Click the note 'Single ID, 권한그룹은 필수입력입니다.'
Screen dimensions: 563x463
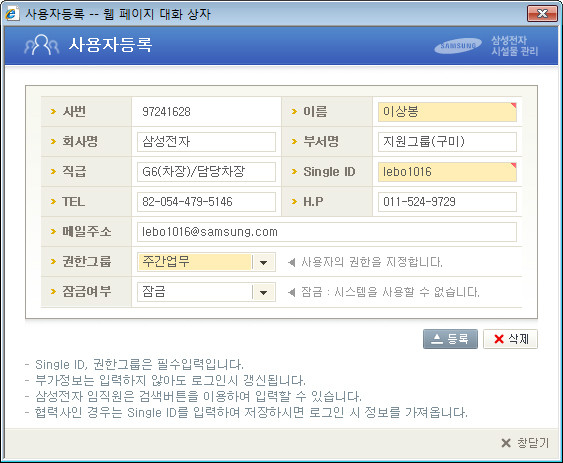(x=139, y=365)
